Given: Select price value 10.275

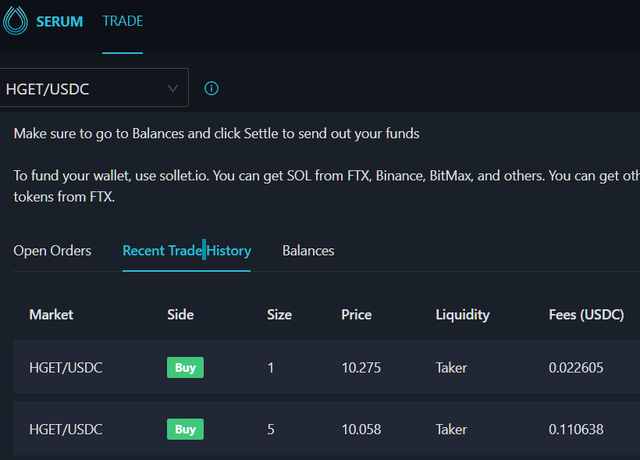Looking at the screenshot, I should [361, 368].
